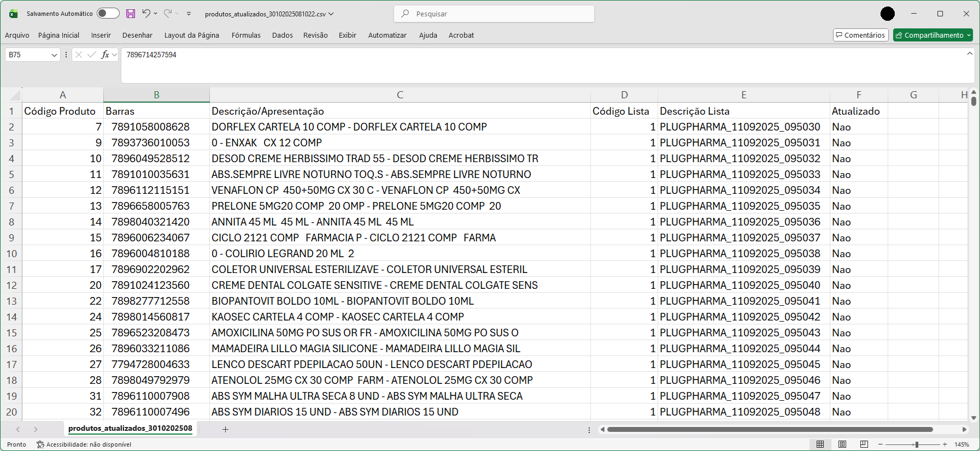Select cell PLUGPHARMA_11092025_095040

[744, 285]
